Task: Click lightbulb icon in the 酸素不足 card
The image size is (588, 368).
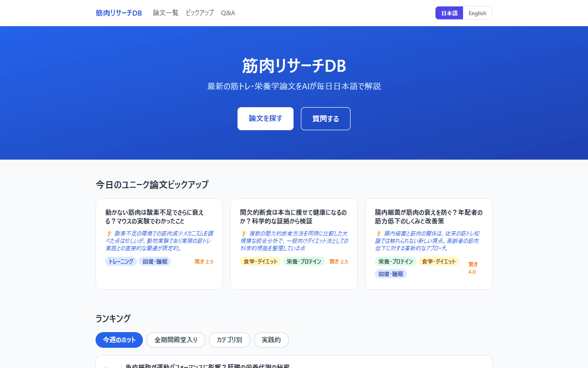Action: [x=109, y=234]
